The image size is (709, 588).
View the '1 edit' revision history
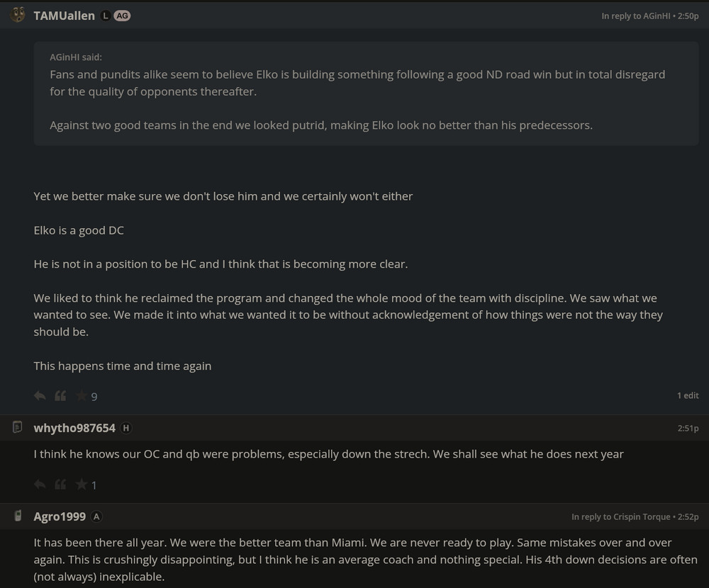688,395
